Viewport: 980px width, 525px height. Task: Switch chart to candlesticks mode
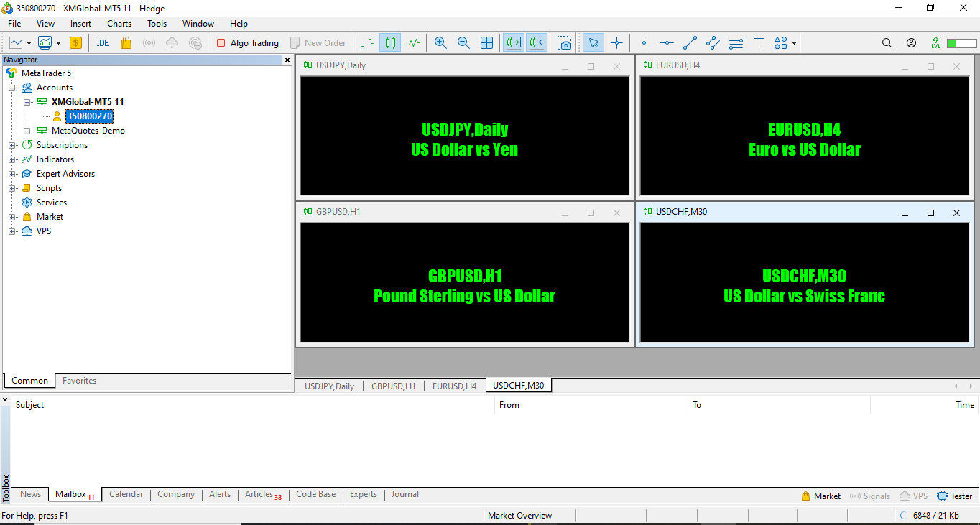coord(390,43)
